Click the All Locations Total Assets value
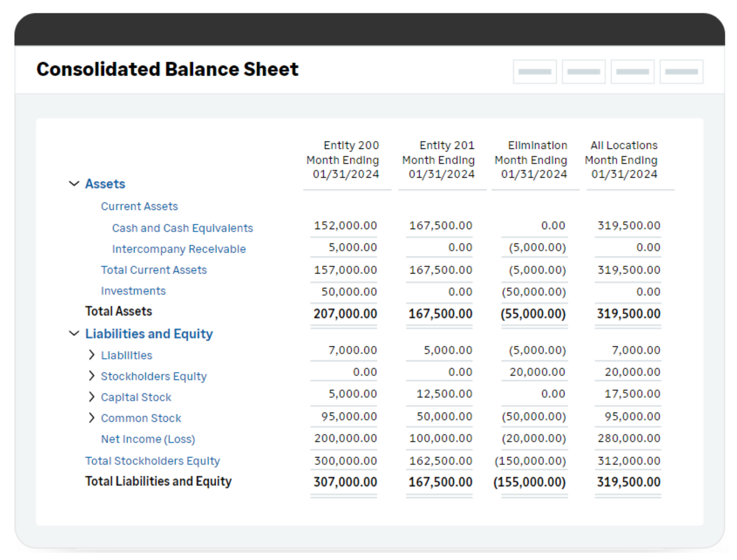737x560 pixels. click(628, 313)
